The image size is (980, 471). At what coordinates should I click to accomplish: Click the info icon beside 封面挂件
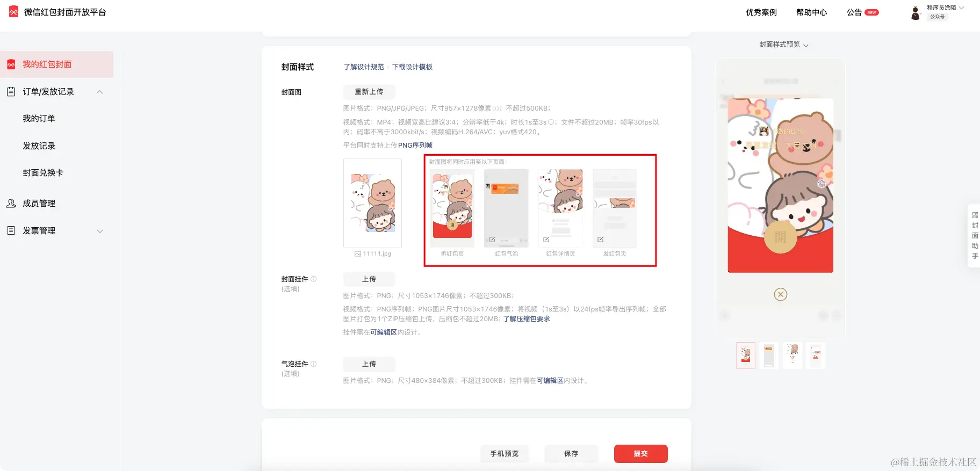coord(314,279)
